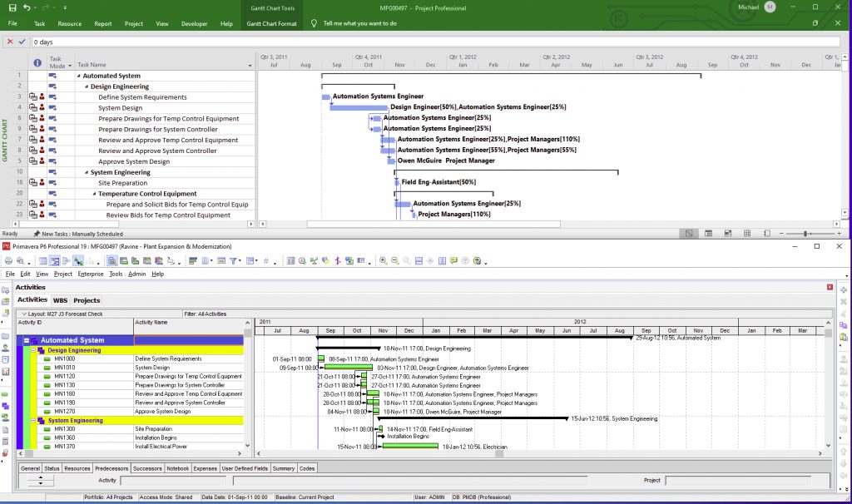Click the Indicators info column header
This screenshot has height=504, width=852.
click(x=37, y=62)
